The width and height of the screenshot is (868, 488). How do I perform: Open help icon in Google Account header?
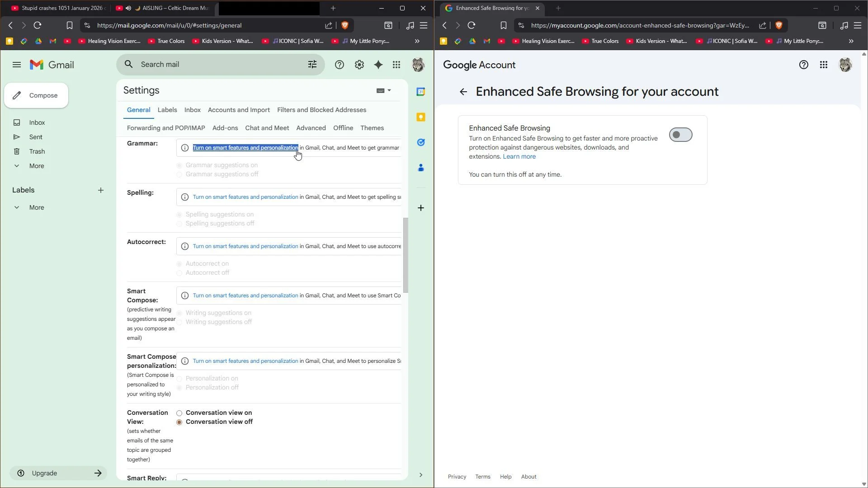click(x=804, y=65)
